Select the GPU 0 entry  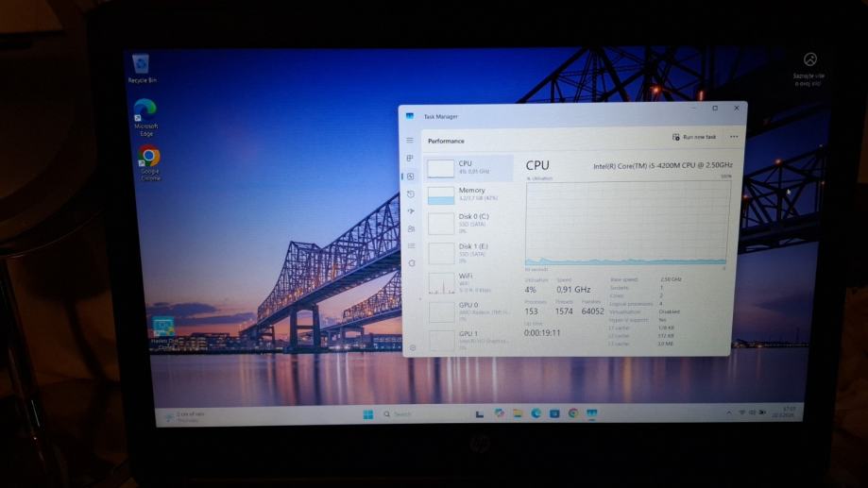click(x=468, y=311)
